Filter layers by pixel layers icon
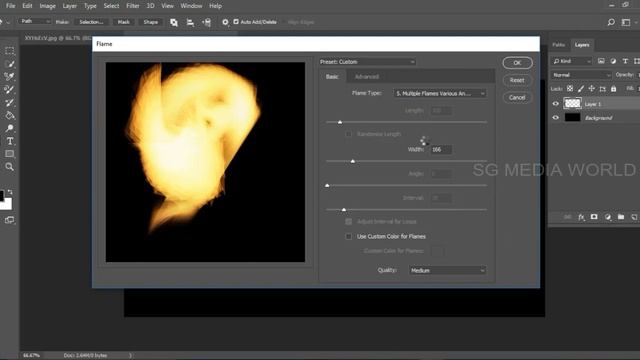Screen dimensions: 640x360 [601, 61]
